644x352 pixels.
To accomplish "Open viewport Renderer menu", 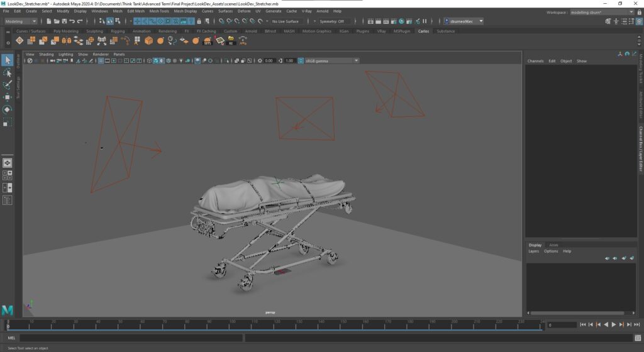I will (101, 54).
